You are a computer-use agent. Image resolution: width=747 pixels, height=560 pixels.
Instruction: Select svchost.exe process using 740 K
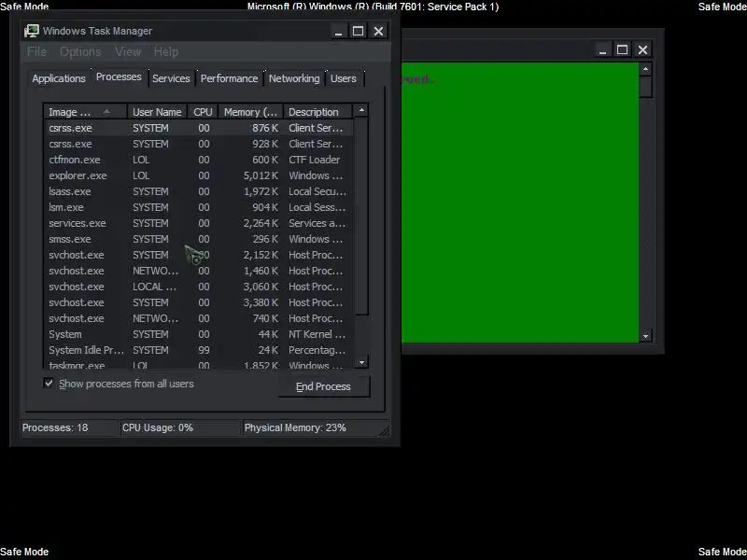point(199,318)
